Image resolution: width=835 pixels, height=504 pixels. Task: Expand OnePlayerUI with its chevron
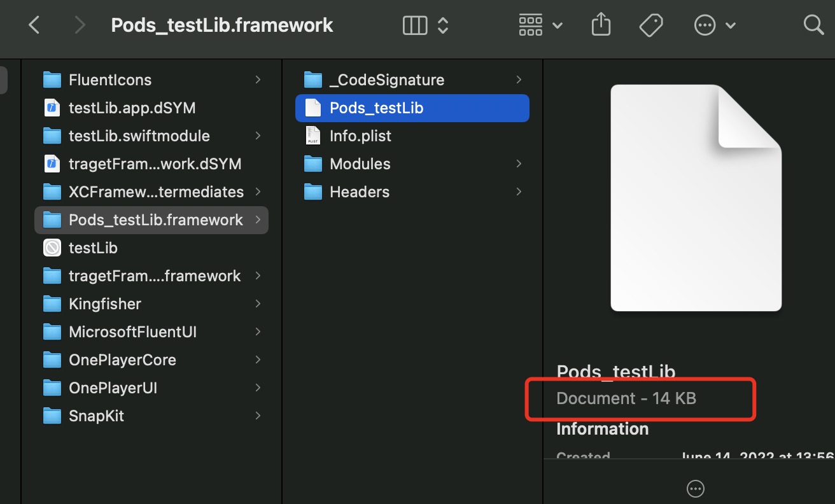click(x=258, y=388)
